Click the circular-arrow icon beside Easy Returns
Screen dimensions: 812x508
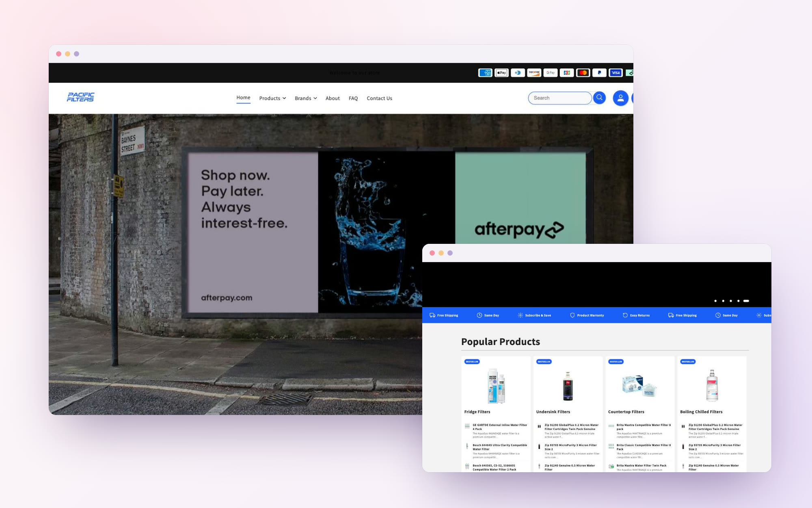click(625, 315)
